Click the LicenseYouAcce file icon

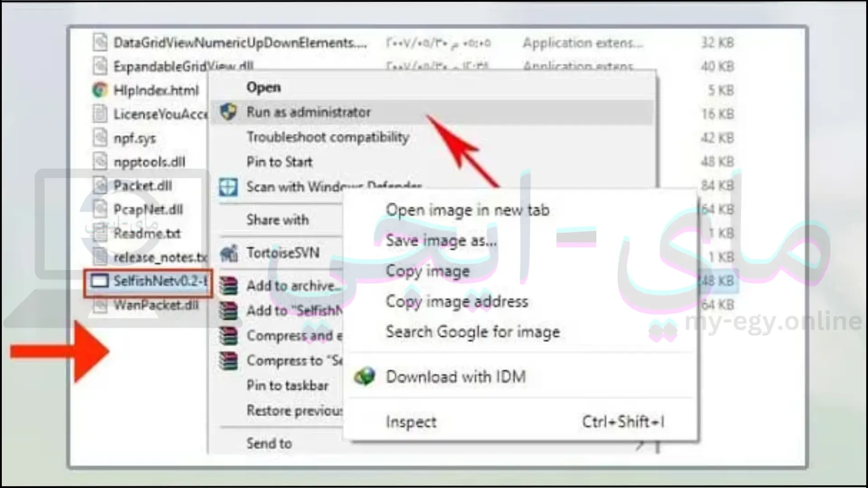click(100, 114)
